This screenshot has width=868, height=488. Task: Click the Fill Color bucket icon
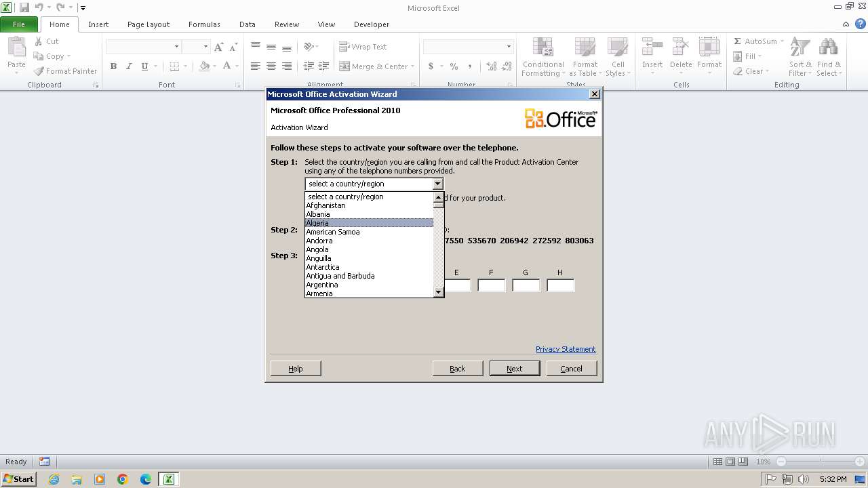204,66
